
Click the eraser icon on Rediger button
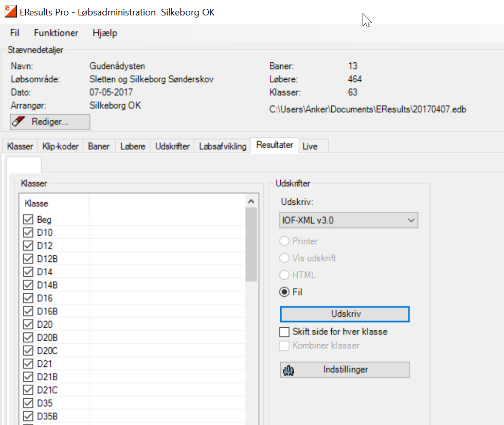[x=19, y=122]
